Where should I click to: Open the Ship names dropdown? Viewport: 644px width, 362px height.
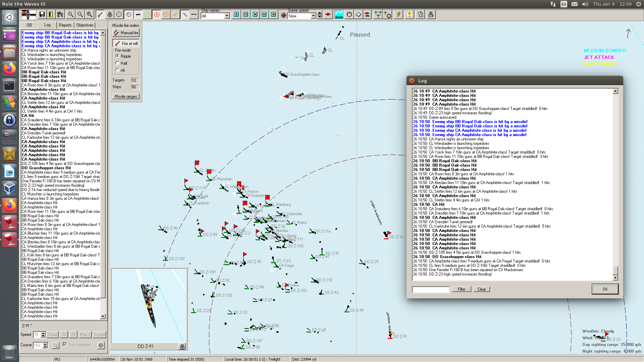tap(227, 16)
